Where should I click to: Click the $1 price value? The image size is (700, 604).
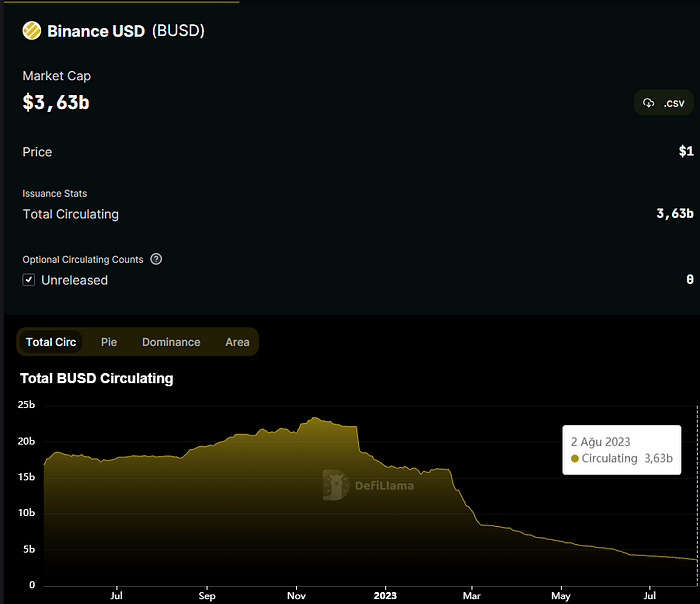(686, 151)
